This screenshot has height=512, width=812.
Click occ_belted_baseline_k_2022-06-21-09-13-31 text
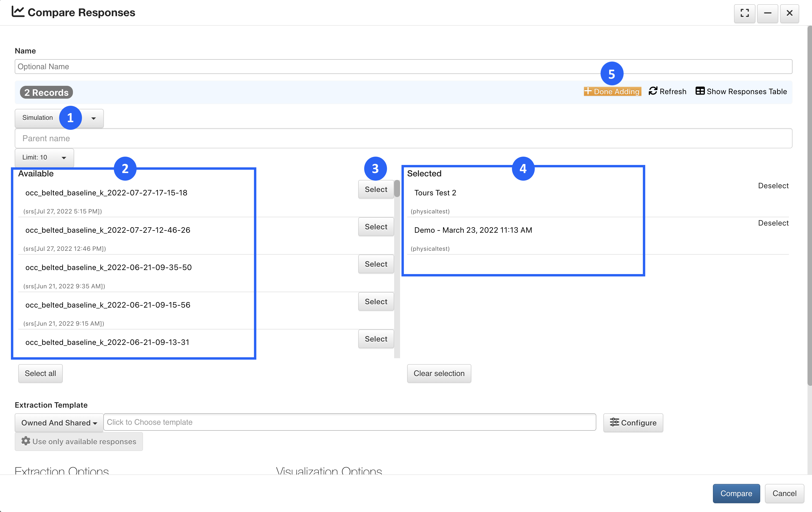[x=107, y=342]
